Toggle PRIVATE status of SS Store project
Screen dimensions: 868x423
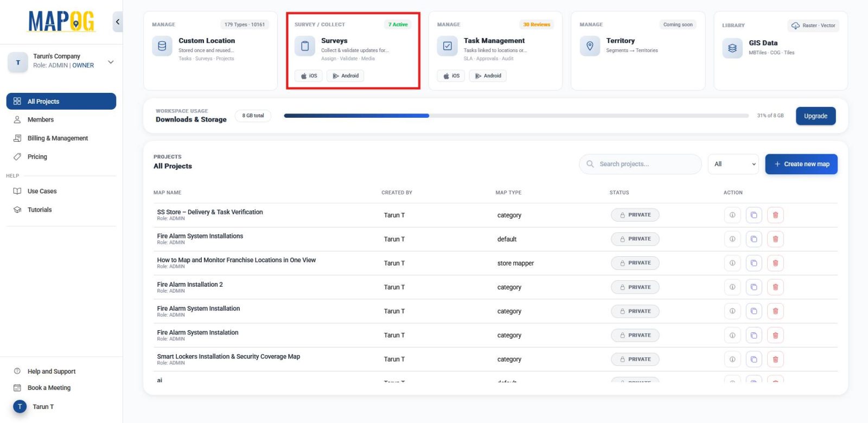tap(635, 215)
